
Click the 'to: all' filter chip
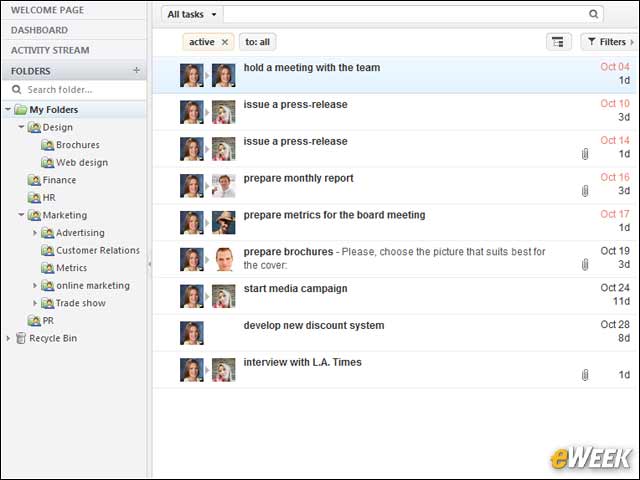click(x=258, y=42)
